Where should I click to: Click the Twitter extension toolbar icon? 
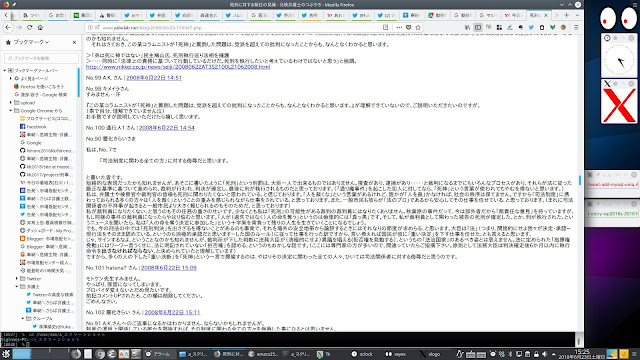(531, 27)
